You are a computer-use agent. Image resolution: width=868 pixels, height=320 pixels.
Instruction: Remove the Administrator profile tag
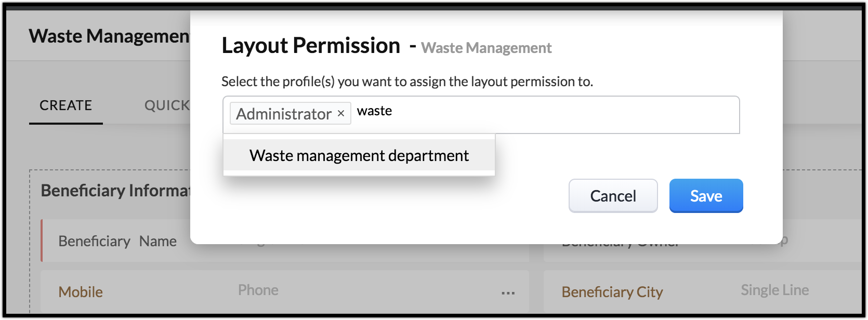341,114
